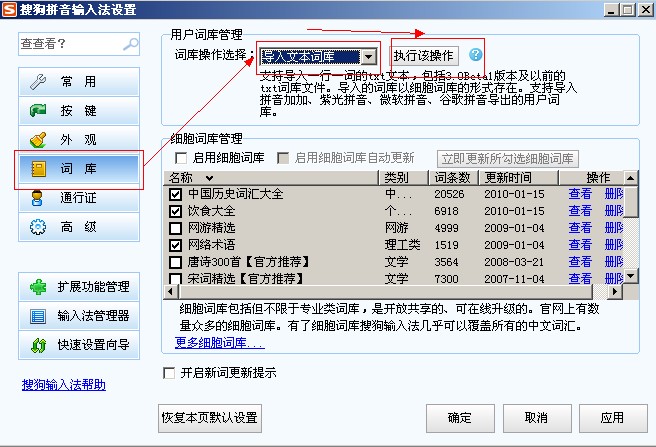Image resolution: width=656 pixels, height=447 pixels.
Task: Check 唐诗300首【官方推荐】 dictionary
Action: tap(175, 262)
